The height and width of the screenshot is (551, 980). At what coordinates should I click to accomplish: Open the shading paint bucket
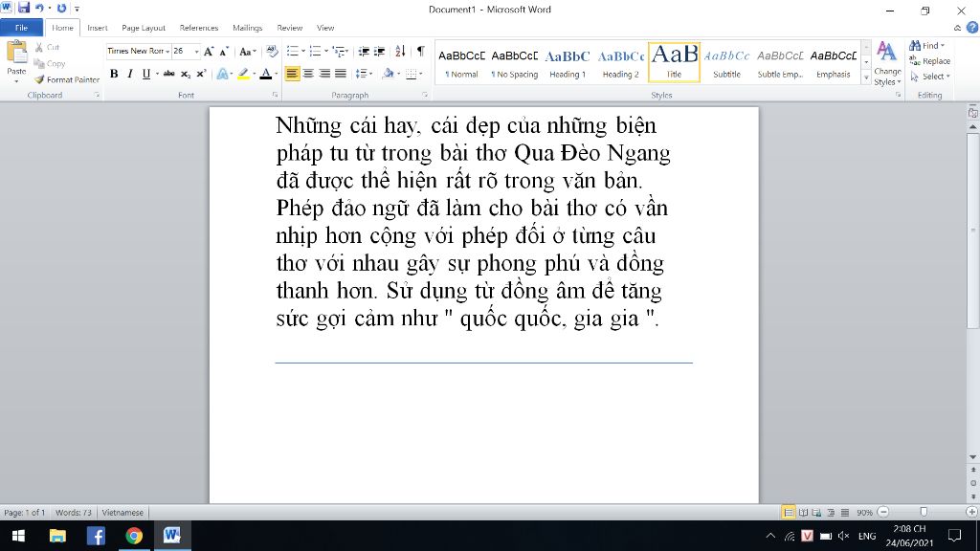click(x=389, y=74)
